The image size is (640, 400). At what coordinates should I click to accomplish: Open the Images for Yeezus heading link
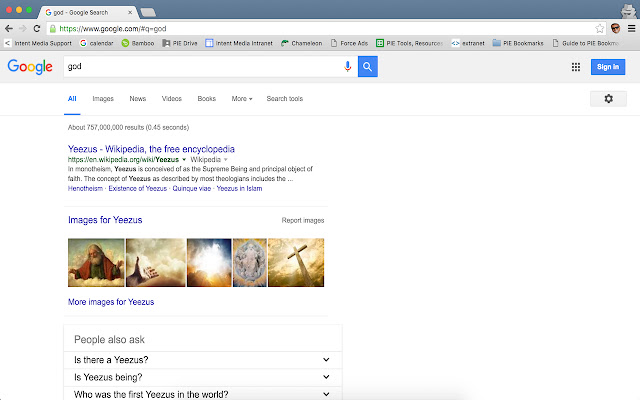point(105,220)
